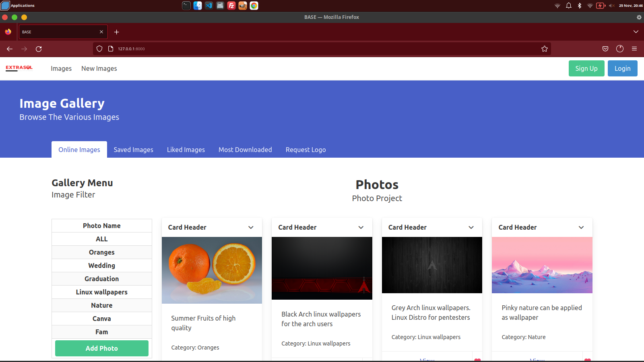Click inside the address bar
The height and width of the screenshot is (362, 644).
282,49
